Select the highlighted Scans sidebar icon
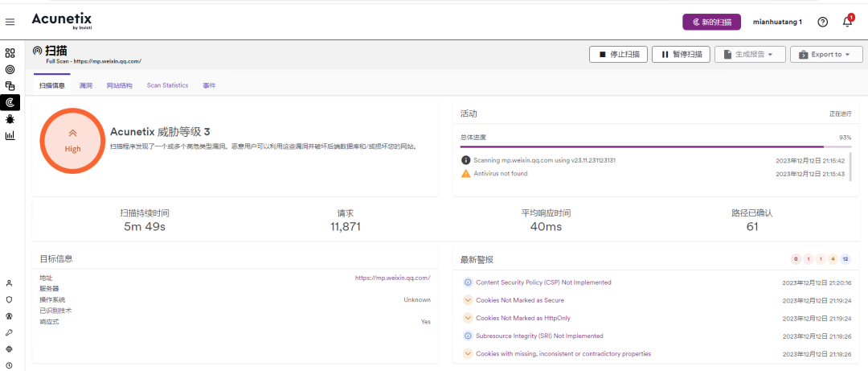This screenshot has width=868, height=371. (x=10, y=102)
